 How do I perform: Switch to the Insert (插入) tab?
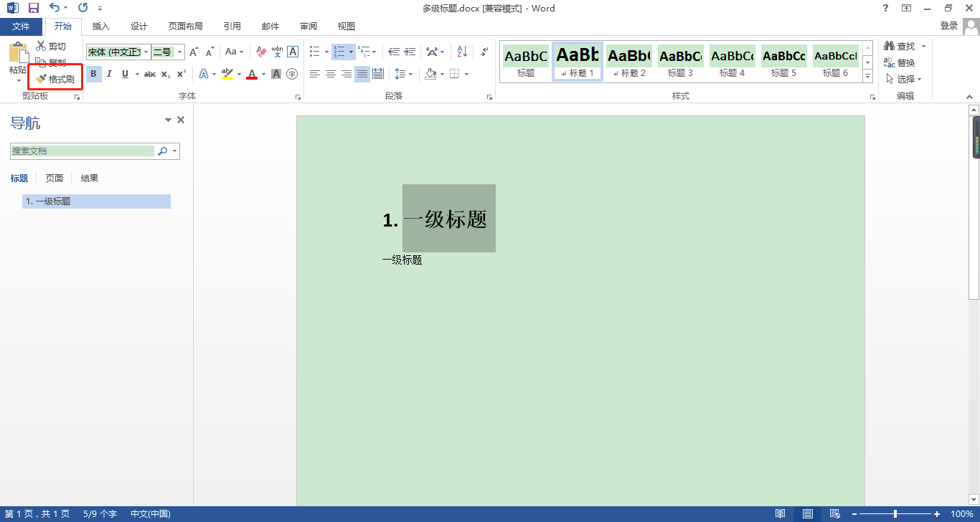(x=101, y=27)
